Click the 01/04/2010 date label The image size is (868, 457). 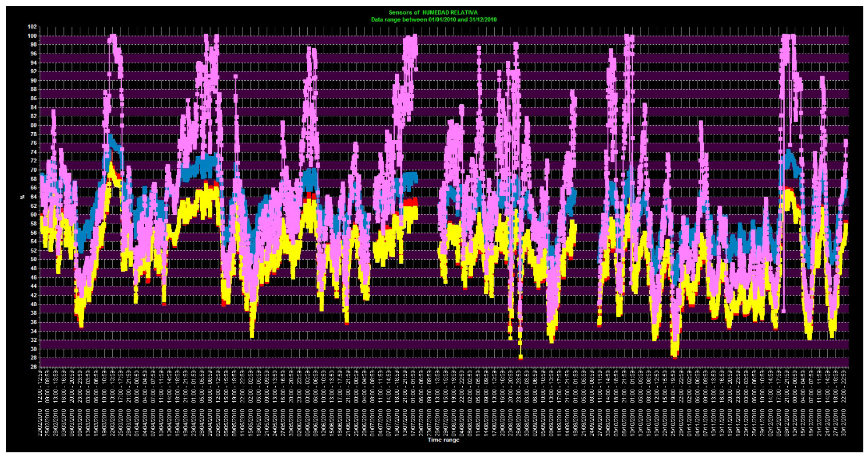click(x=137, y=423)
